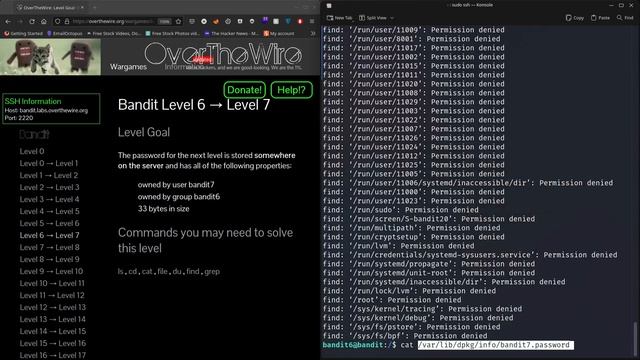Open the 'cat' command link

(147, 271)
